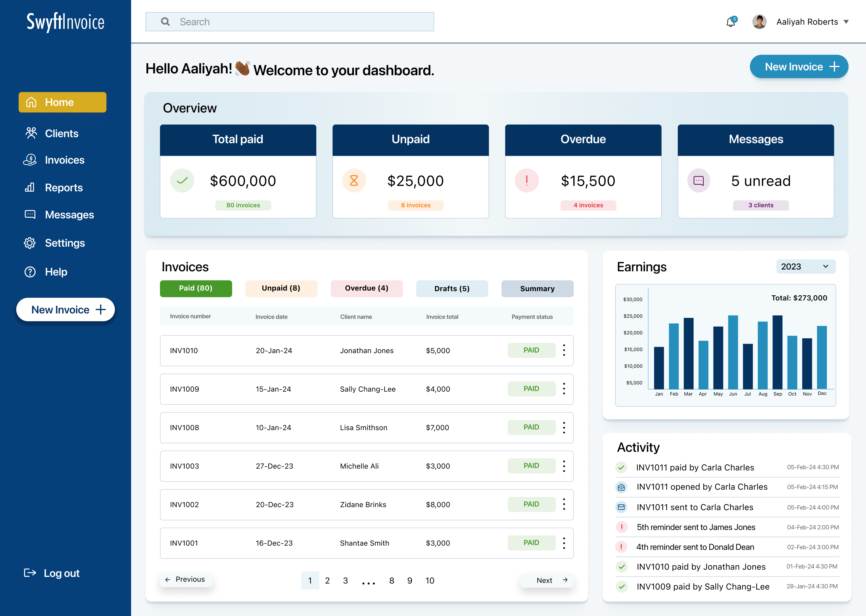The image size is (866, 616).
Task: Click the 3 clients badge
Action: click(760, 205)
